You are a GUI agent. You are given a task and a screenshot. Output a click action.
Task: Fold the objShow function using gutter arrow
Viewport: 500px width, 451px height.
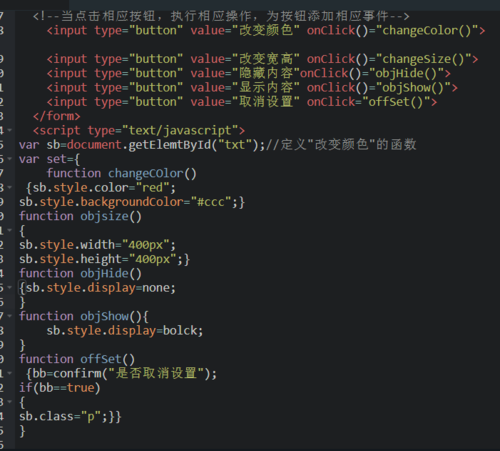[x=9, y=316]
